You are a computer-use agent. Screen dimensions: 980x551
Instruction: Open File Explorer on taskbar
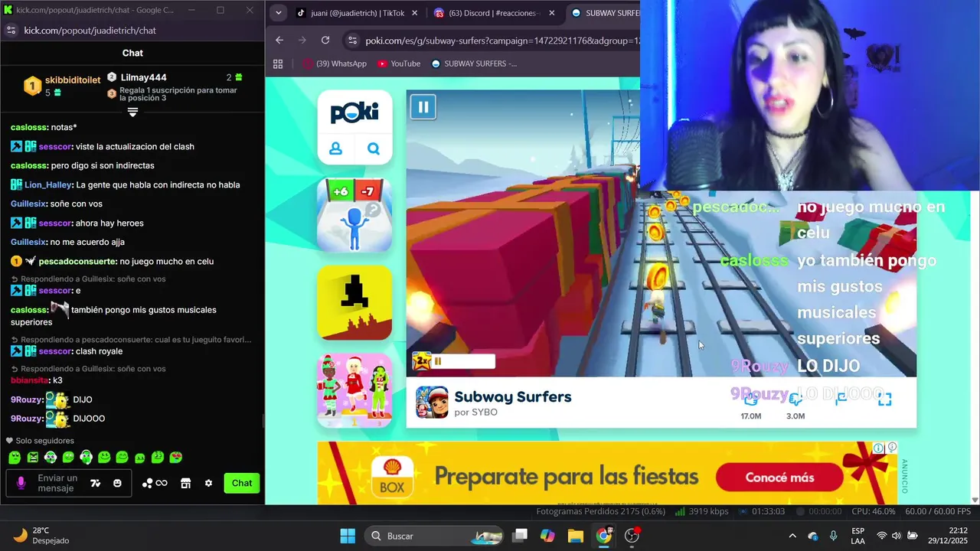coord(575,536)
